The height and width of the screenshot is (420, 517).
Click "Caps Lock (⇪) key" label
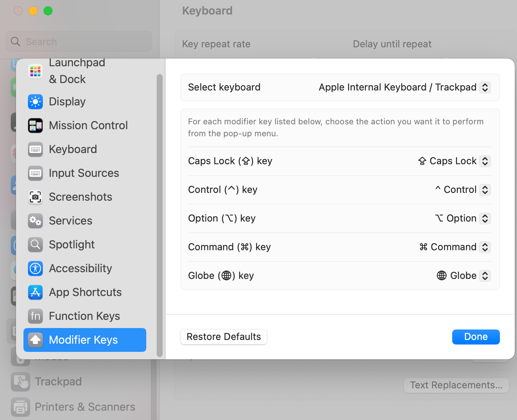point(230,161)
